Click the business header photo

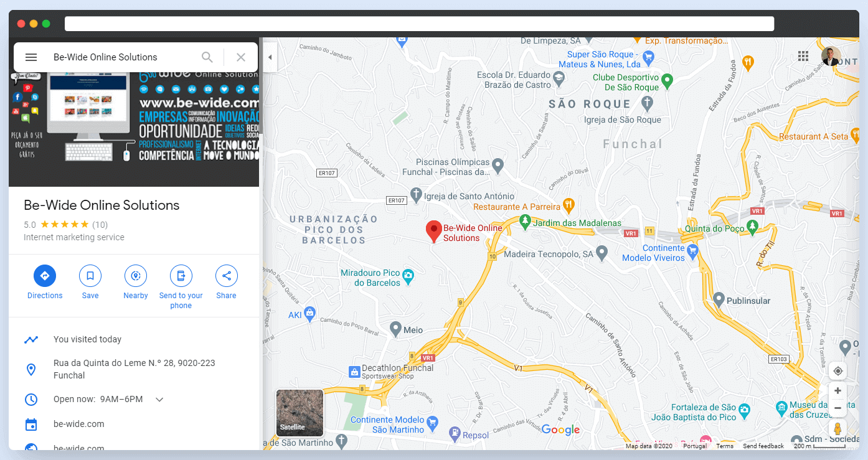point(134,129)
